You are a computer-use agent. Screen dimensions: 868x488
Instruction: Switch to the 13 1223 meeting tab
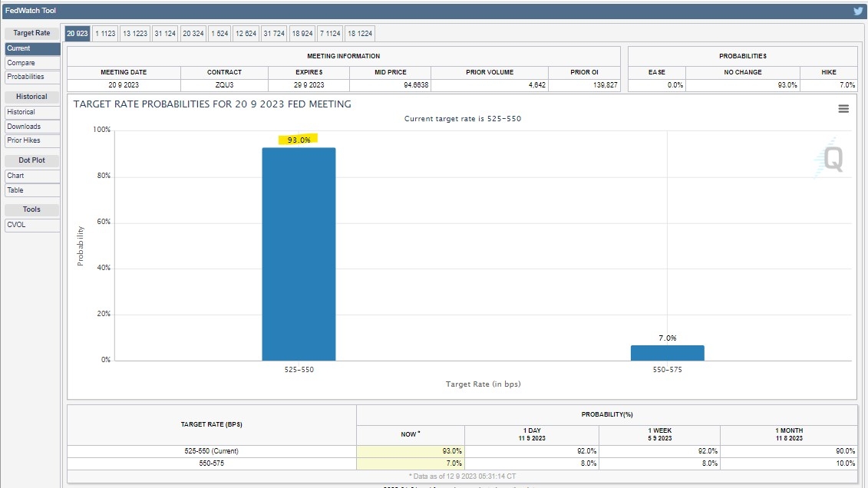(135, 34)
